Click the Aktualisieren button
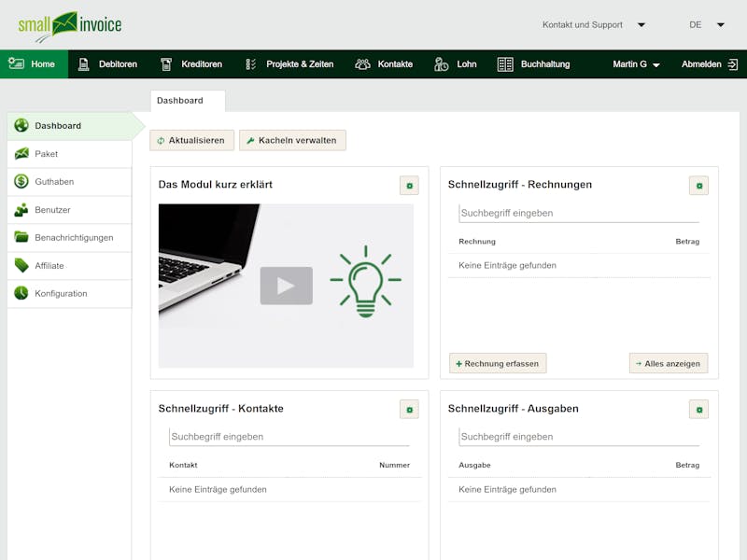747x560 pixels. tap(191, 140)
